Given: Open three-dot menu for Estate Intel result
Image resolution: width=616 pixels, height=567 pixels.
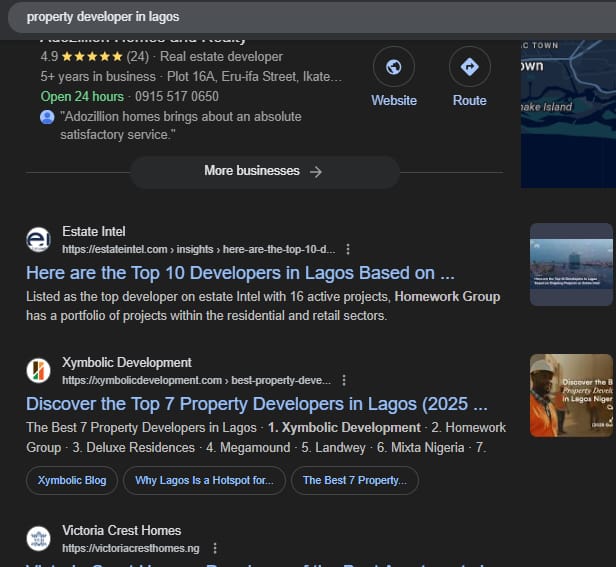Looking at the screenshot, I should 348,249.
